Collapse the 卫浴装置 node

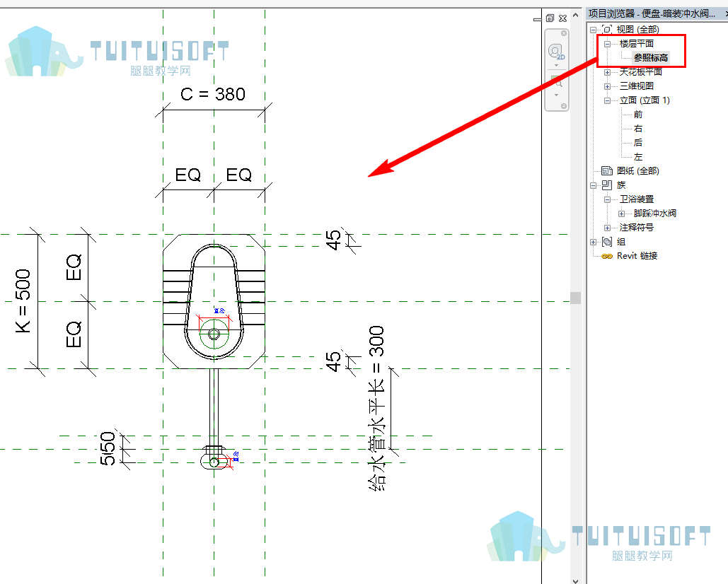(x=607, y=199)
